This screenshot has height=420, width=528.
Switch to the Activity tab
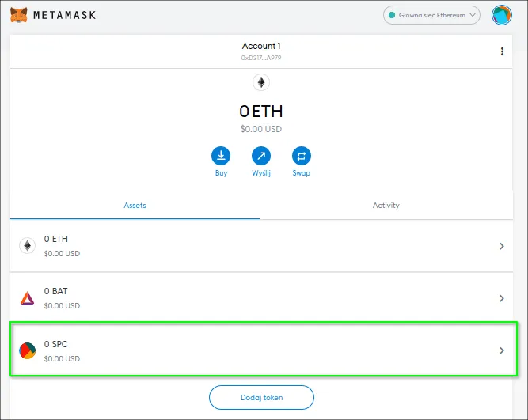point(386,206)
